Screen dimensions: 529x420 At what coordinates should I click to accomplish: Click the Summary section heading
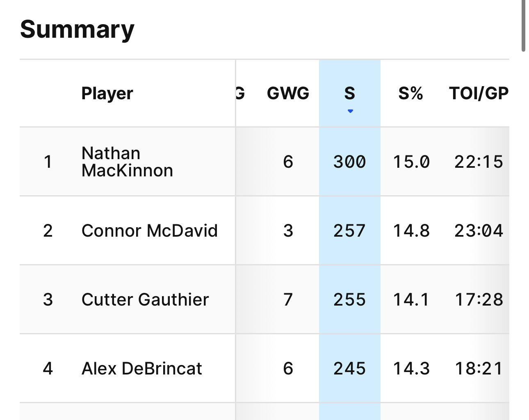click(x=78, y=29)
